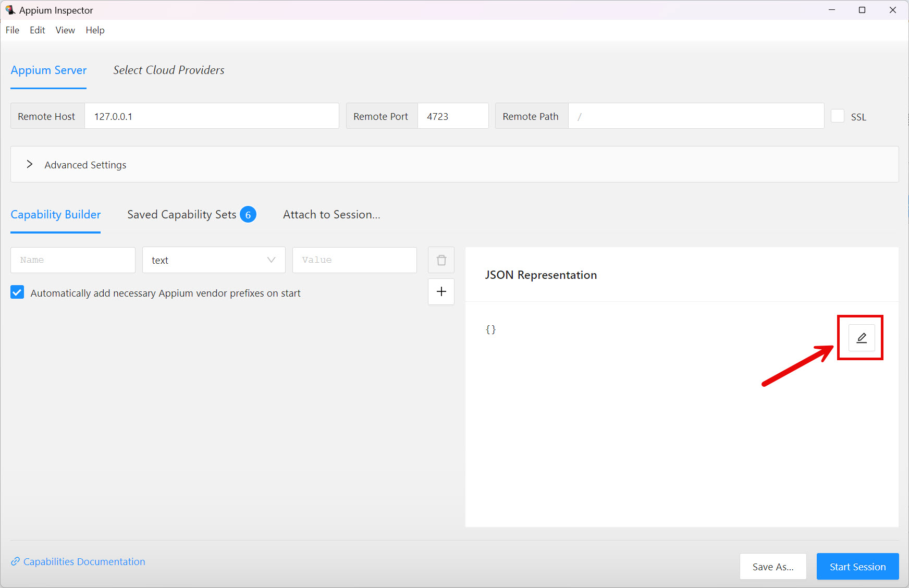Open the View menu
This screenshot has height=588, width=909.
[65, 30]
